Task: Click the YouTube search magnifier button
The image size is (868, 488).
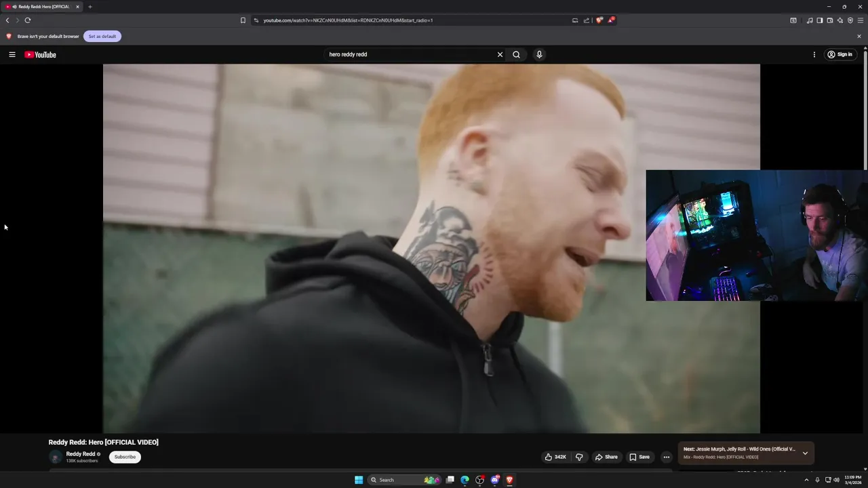Action: click(x=516, y=54)
